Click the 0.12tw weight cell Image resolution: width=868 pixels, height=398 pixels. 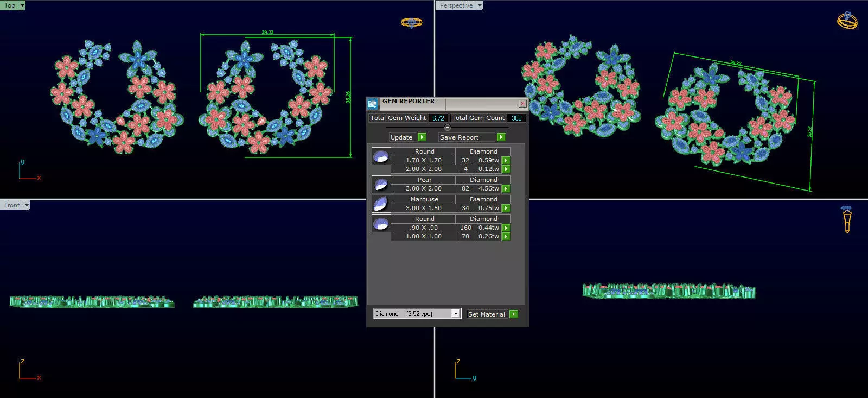point(488,169)
